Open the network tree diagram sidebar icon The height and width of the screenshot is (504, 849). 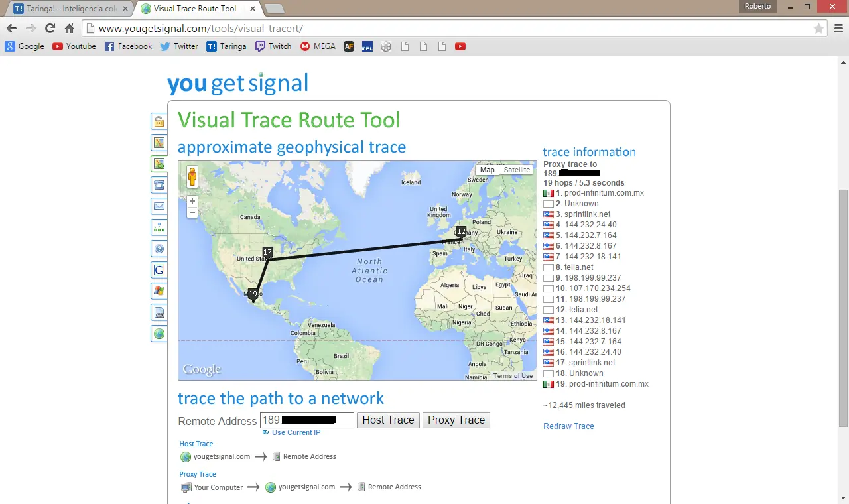tap(159, 227)
